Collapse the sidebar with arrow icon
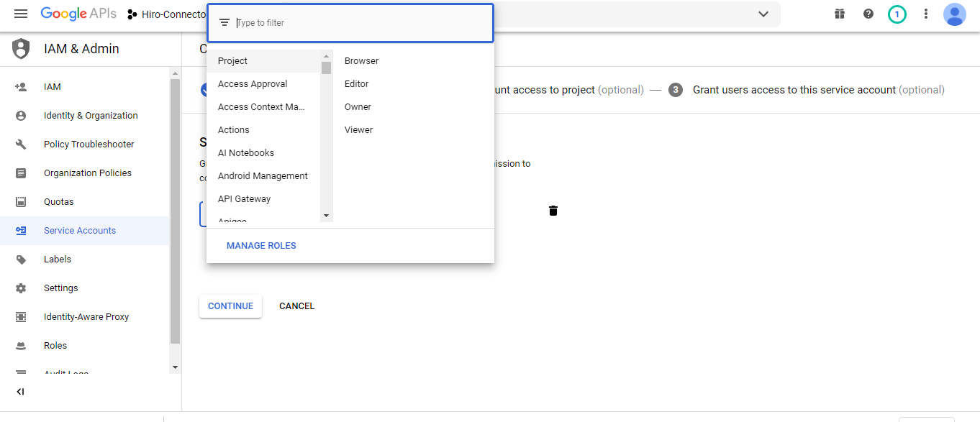The width and height of the screenshot is (980, 422). click(x=20, y=392)
